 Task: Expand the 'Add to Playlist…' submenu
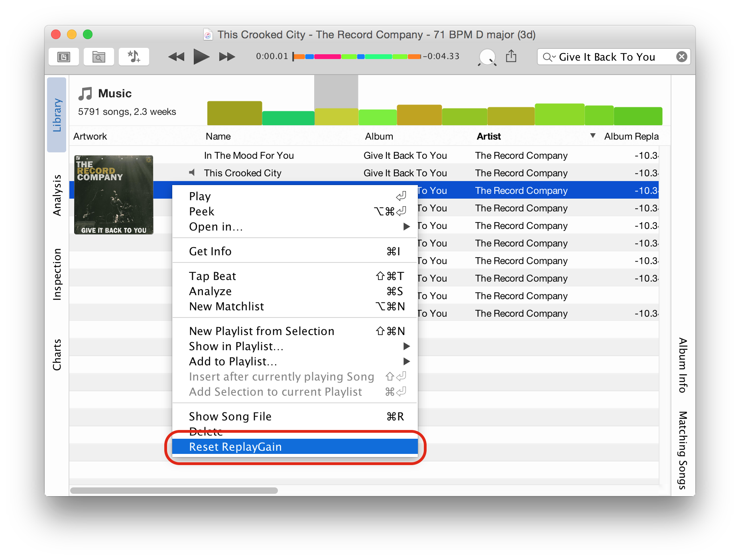[x=406, y=361]
